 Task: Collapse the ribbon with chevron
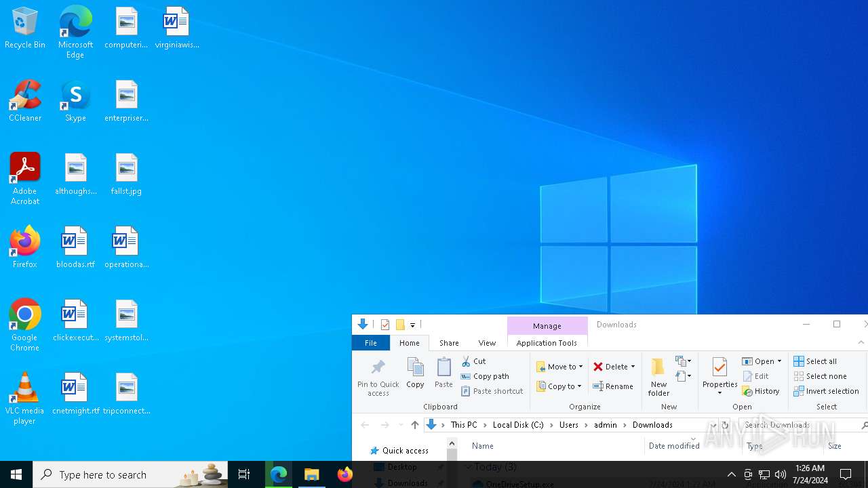point(861,343)
